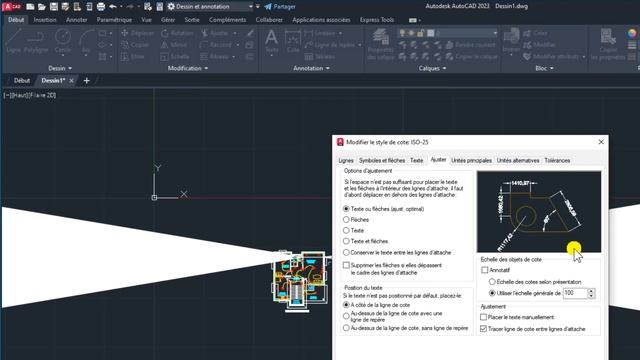The image size is (640, 360).
Task: Select the Polyligne tool
Action: 36,41
